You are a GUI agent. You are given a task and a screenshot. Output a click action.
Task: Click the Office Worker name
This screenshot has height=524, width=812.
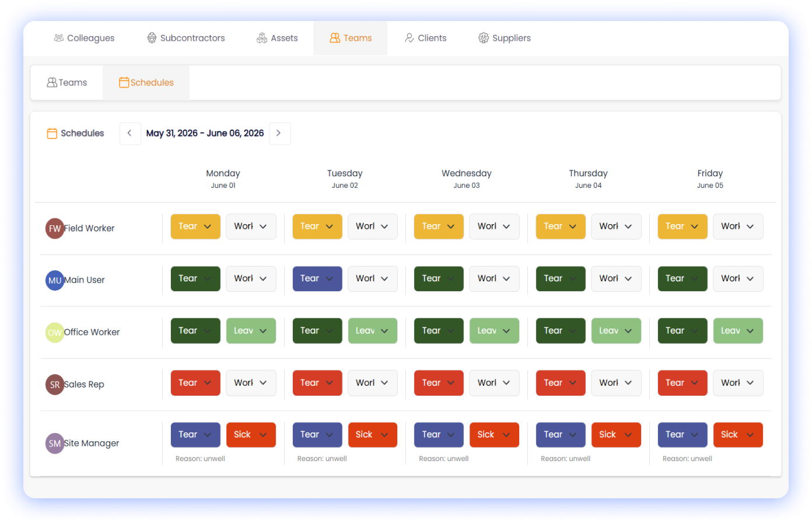tap(92, 333)
